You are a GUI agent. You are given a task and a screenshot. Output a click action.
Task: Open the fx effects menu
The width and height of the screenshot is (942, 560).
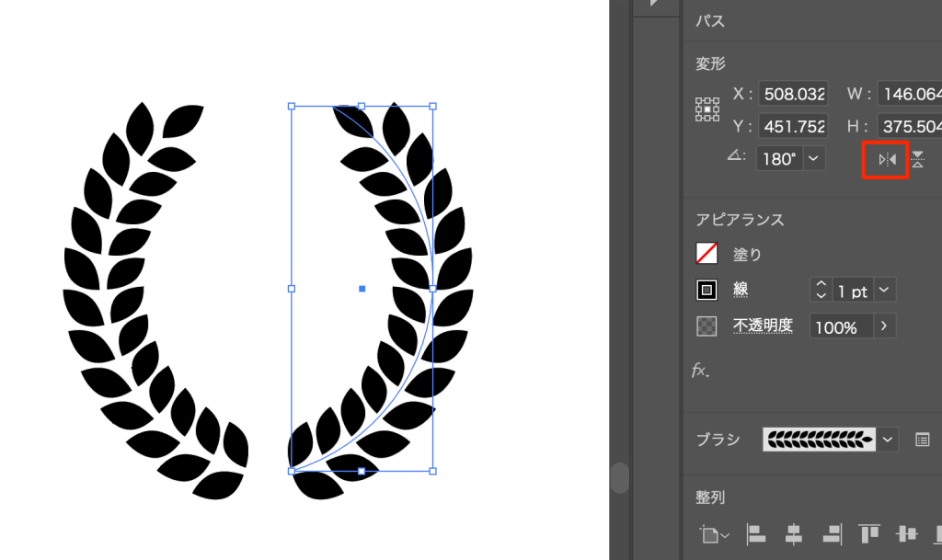coord(701,371)
